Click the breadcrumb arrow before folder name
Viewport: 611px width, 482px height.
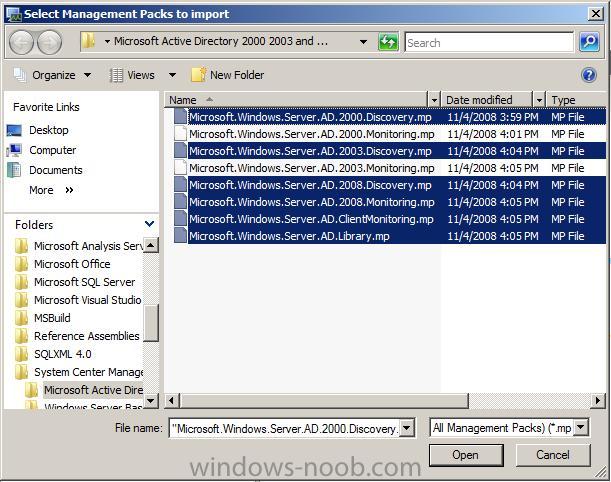point(107,41)
